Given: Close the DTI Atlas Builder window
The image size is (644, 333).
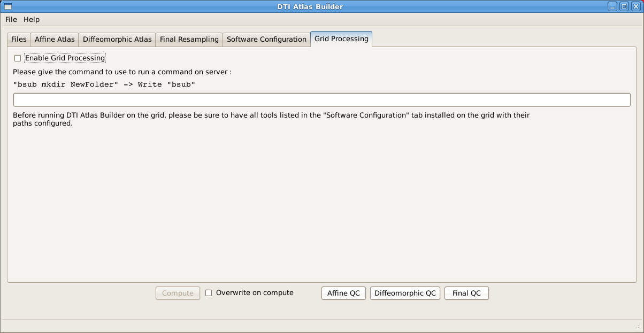Looking at the screenshot, I should [635, 6].
